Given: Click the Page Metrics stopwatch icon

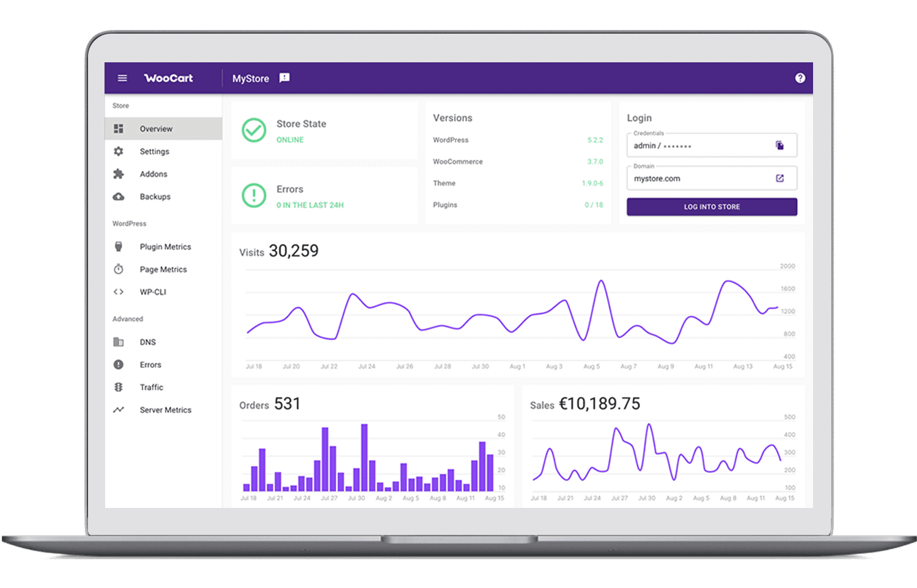Looking at the screenshot, I should 119,269.
